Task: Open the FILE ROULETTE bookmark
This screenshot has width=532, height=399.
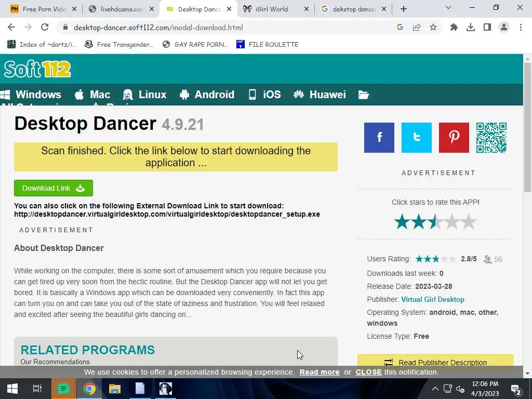Action: coord(268,45)
